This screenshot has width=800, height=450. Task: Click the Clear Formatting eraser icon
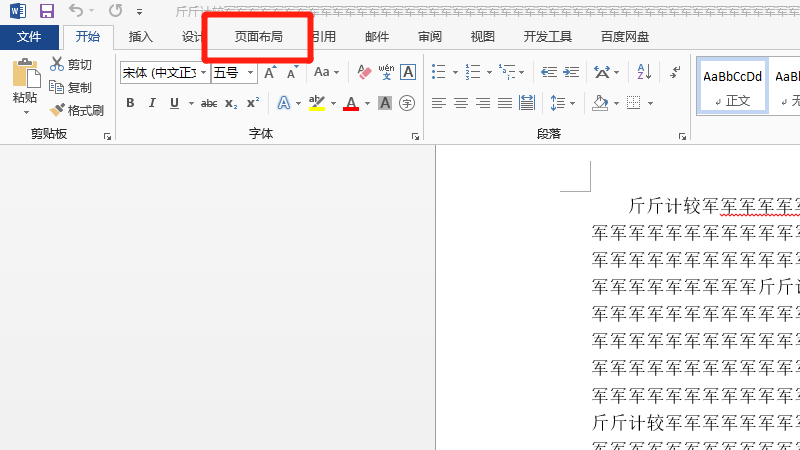(x=364, y=73)
